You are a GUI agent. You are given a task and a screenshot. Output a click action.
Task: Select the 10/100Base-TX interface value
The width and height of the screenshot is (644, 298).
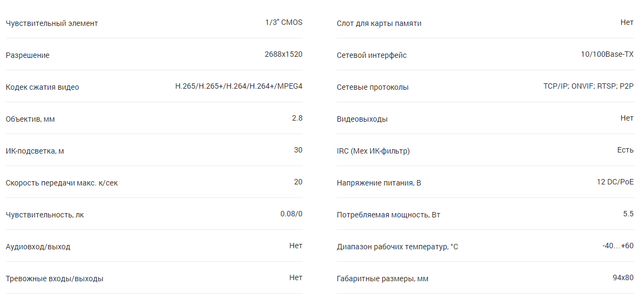607,55
